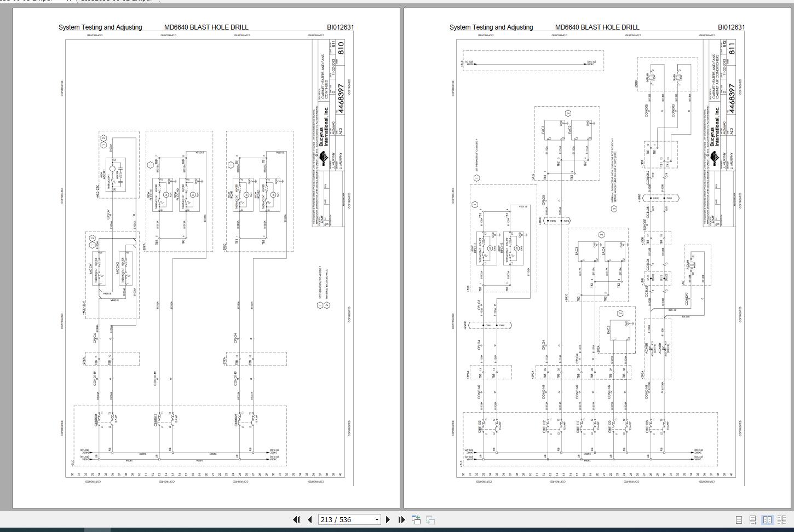The image size is (794, 532).
Task: Enable two-page scrolling view
Action: point(782,520)
